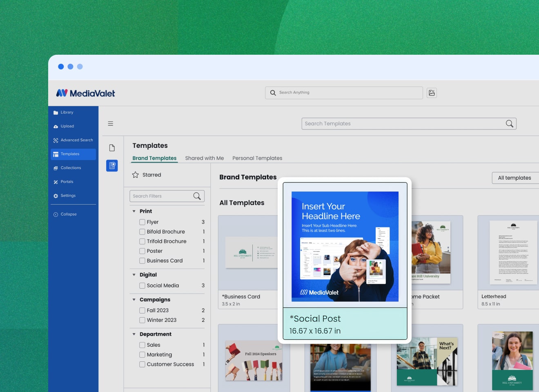Tick the Fall 2023 campaign checkbox
The height and width of the screenshot is (392, 539).
click(142, 311)
